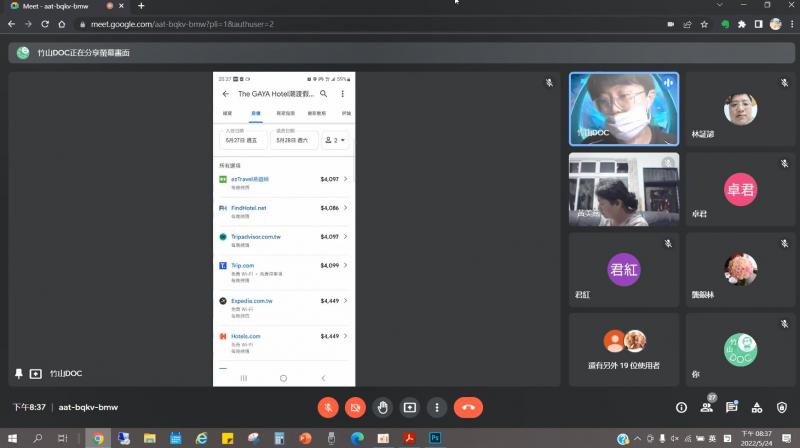
Task: Open Photoshop from the Windows taskbar
Action: click(x=436, y=438)
